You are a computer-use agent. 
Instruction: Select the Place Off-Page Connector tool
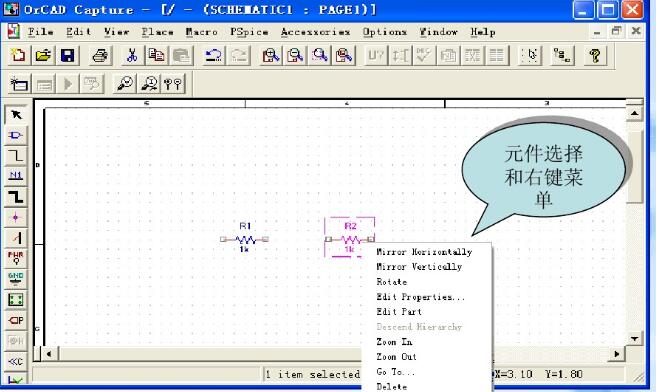click(16, 361)
